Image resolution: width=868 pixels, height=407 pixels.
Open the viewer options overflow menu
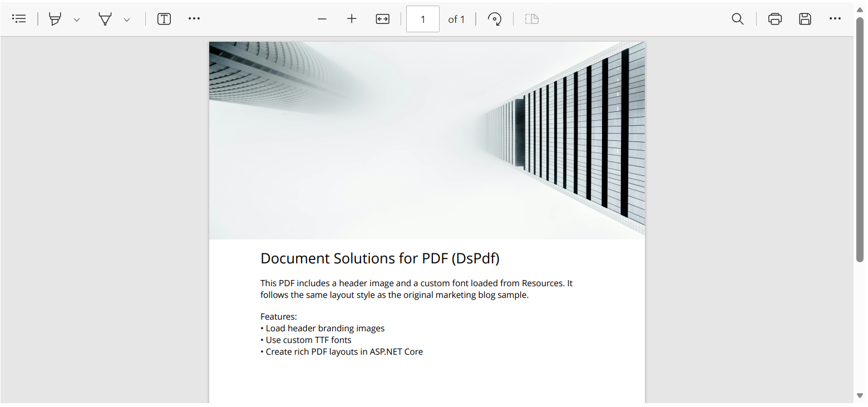pyautogui.click(x=835, y=18)
